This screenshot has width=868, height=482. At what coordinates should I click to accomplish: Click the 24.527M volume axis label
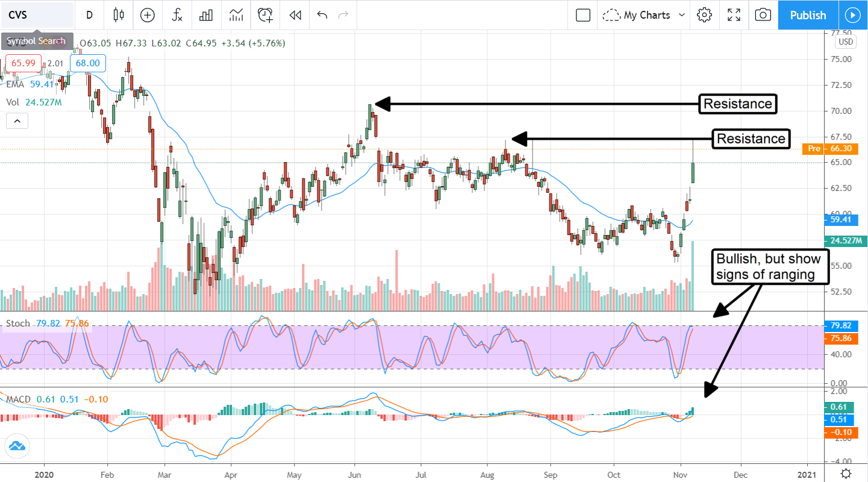point(845,241)
